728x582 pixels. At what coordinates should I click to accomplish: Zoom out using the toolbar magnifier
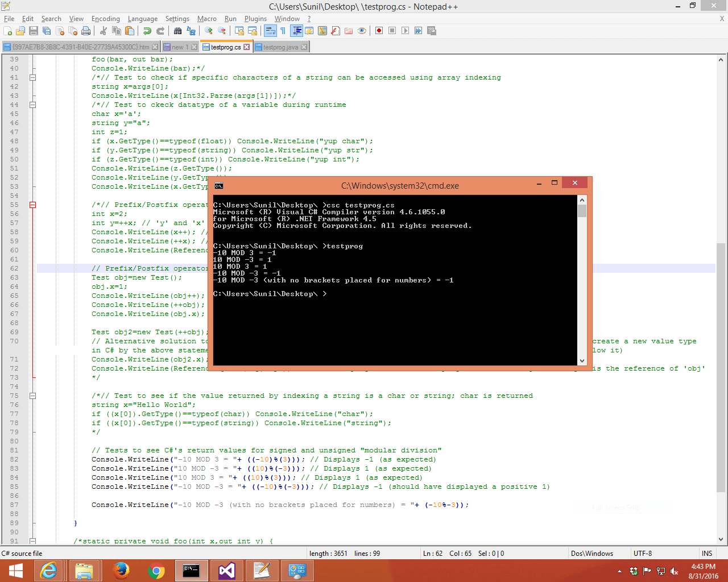click(221, 31)
